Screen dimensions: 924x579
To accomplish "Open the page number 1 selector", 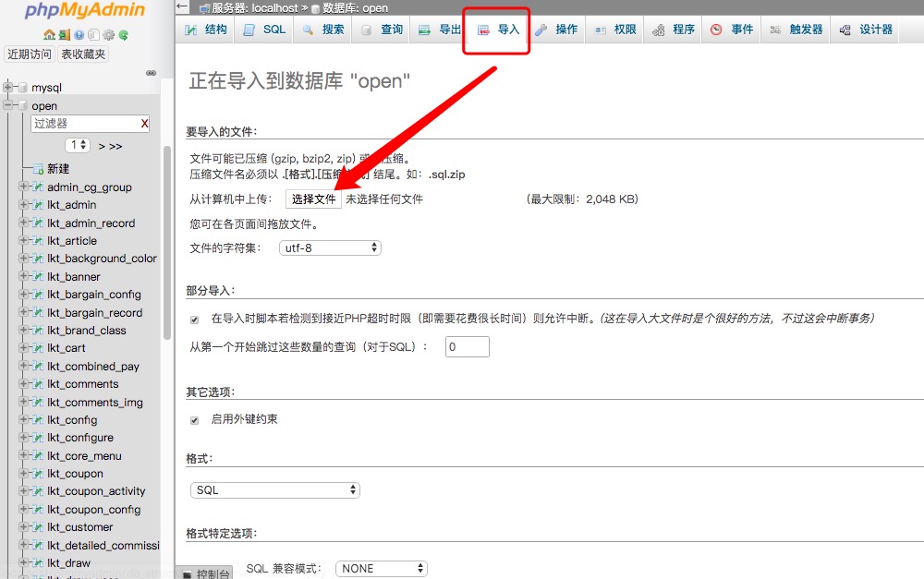I will 78,145.
